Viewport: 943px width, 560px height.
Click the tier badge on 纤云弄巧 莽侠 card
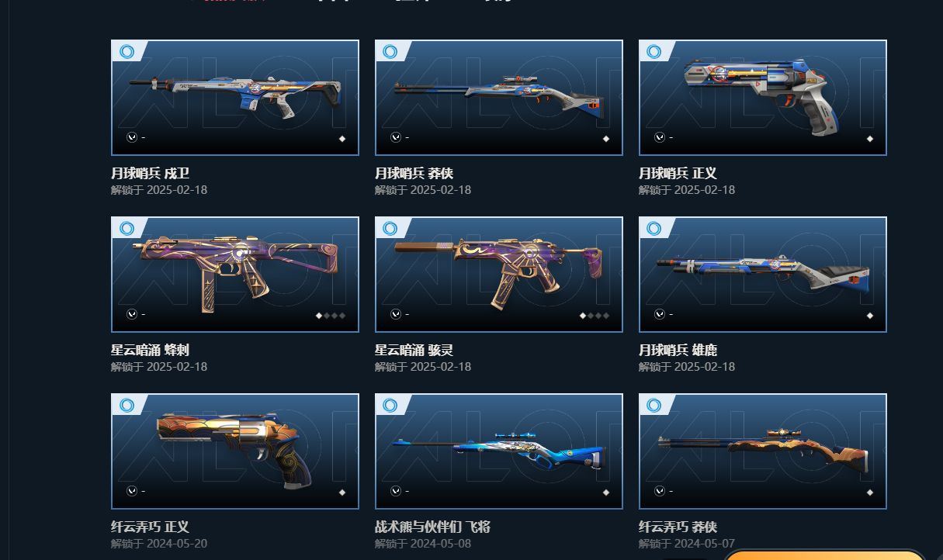pyautogui.click(x=654, y=406)
